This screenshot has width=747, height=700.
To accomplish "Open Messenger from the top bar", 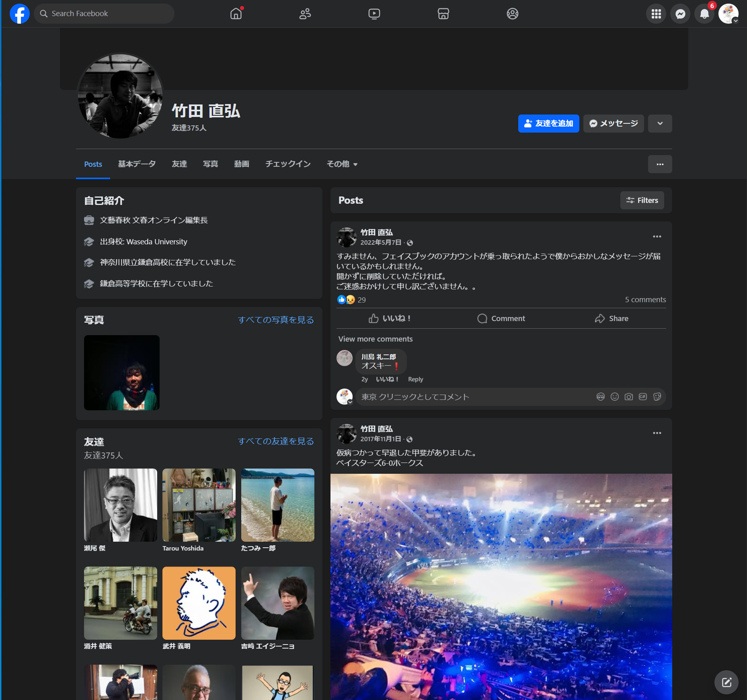I will 680,14.
